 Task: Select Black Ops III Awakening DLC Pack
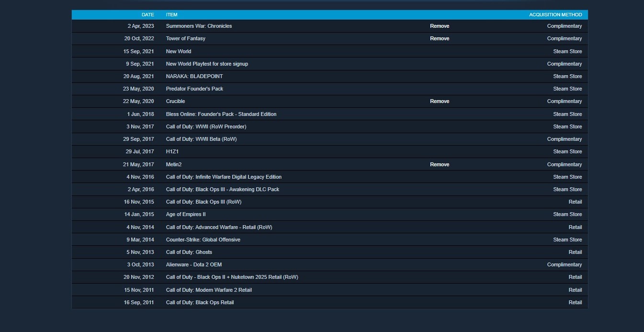tap(223, 189)
